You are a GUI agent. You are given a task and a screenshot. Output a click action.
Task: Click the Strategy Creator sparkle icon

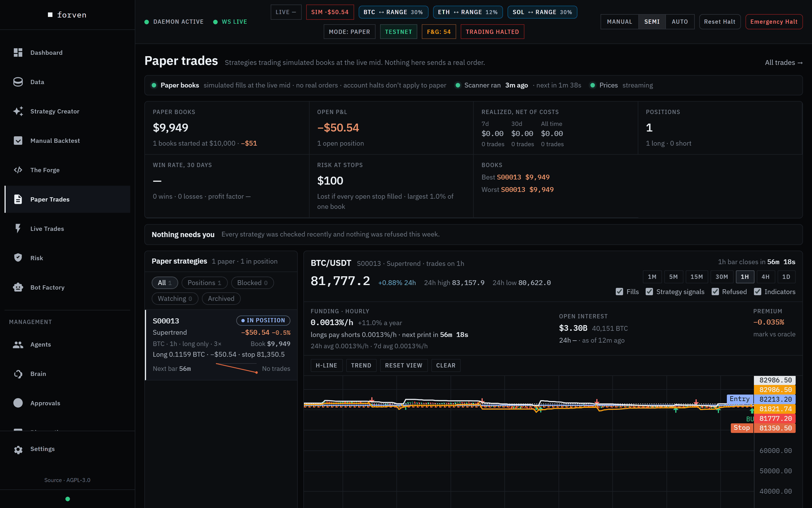tap(18, 111)
